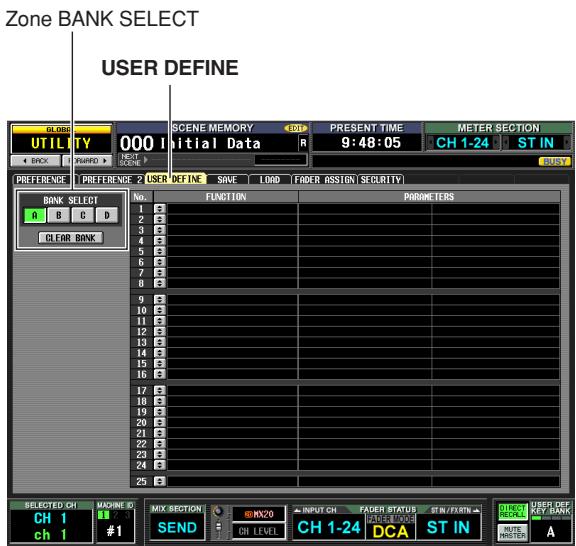Toggle the MUTE MASTER button

tap(512, 532)
